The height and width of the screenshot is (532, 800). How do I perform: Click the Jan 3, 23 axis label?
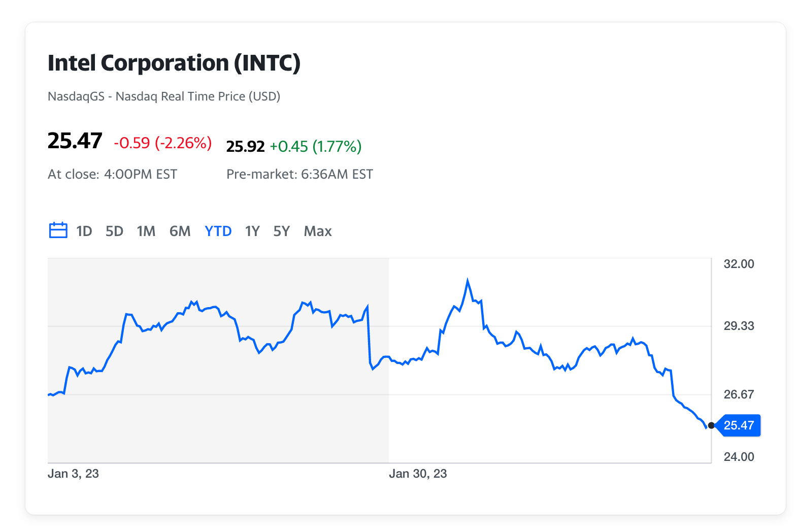click(x=73, y=474)
